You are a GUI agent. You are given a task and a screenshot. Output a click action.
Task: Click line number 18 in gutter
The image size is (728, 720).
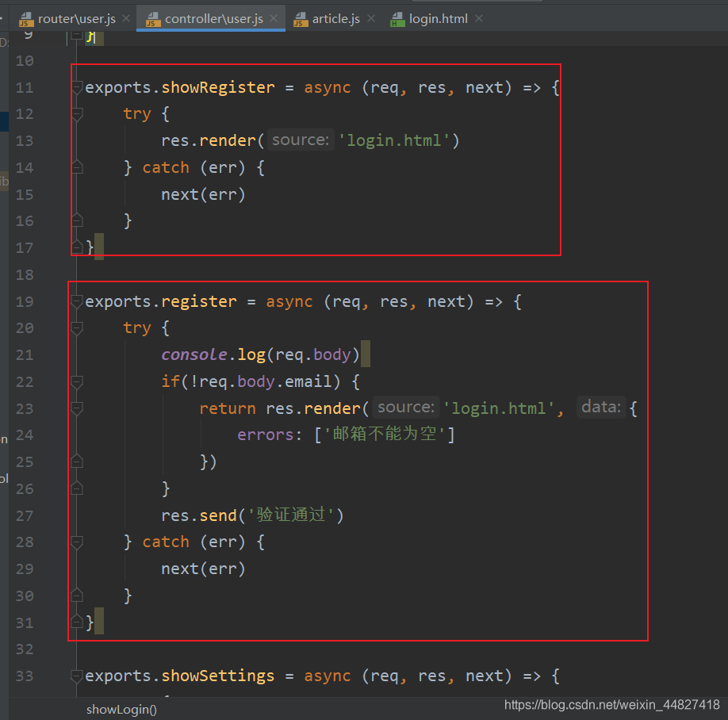click(x=25, y=275)
